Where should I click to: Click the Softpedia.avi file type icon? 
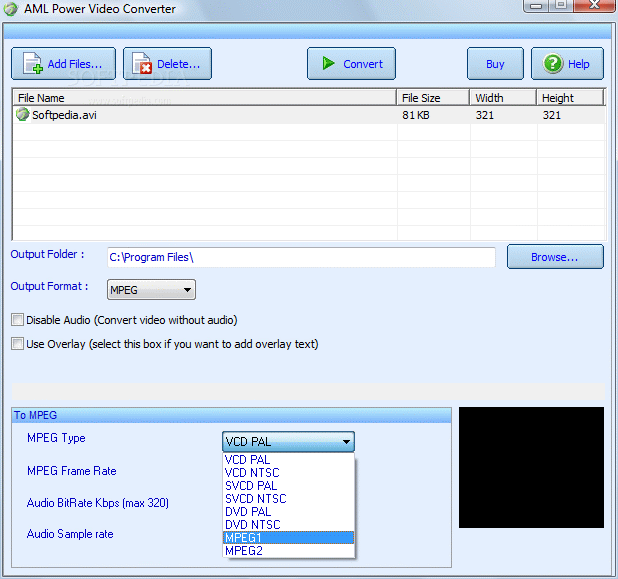click(22, 115)
